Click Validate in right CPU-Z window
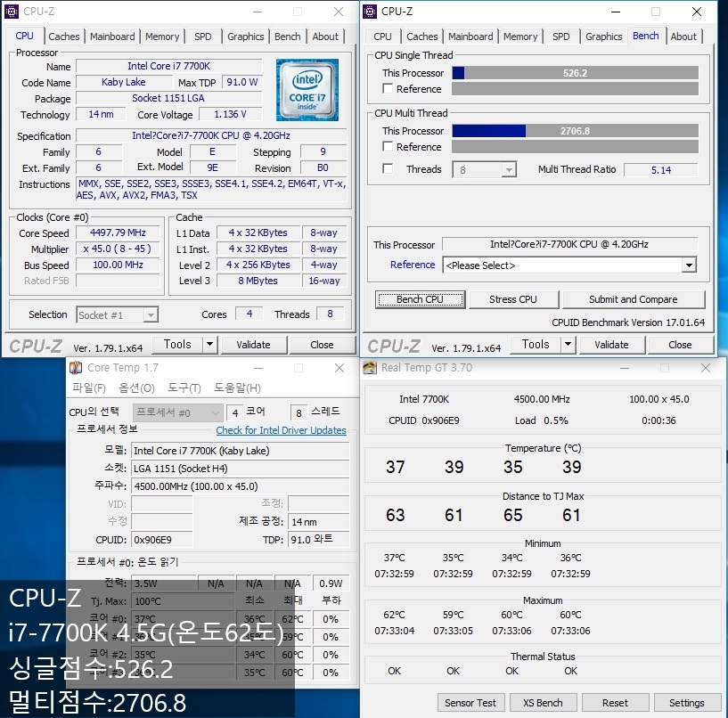The image size is (728, 718). [611, 345]
